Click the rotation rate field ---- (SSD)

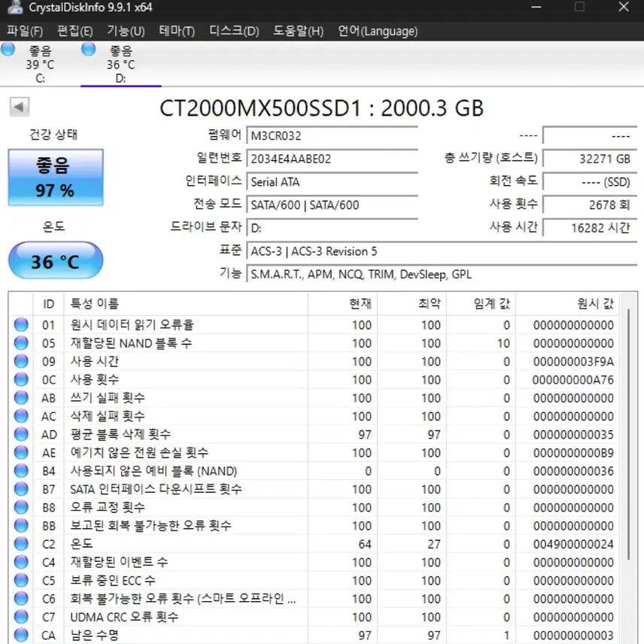[590, 181]
